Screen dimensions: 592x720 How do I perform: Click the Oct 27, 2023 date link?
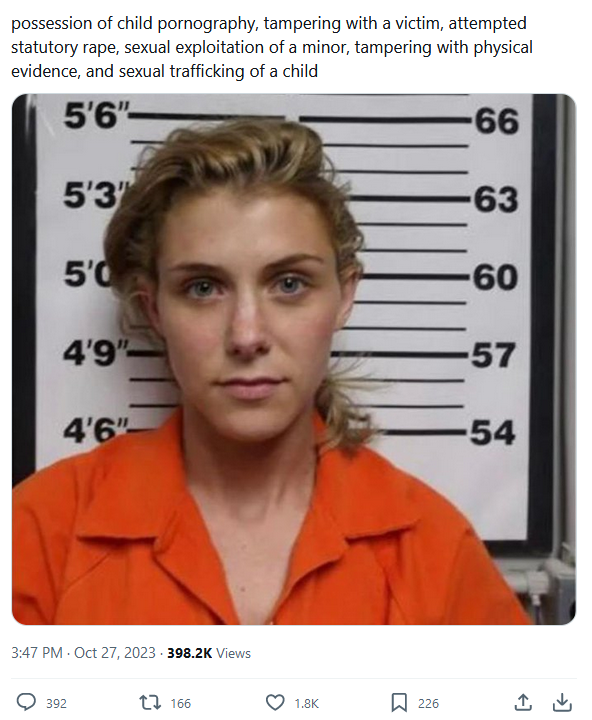[115, 652]
